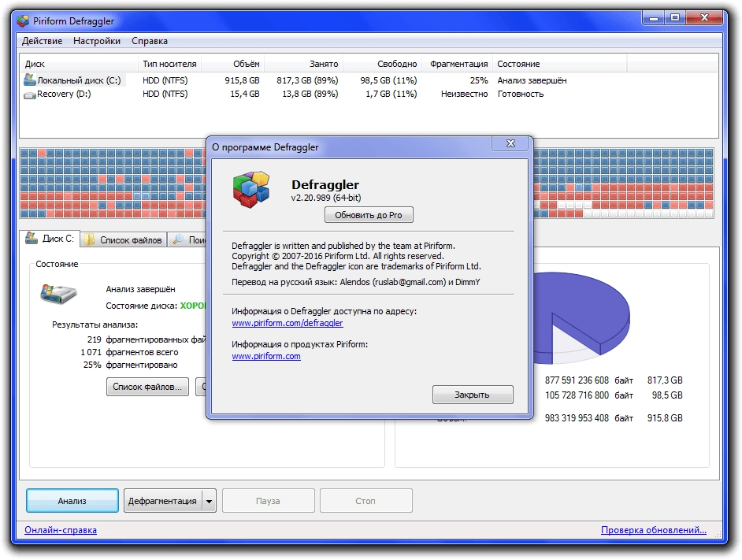
Task: Click the Анализ завершён status in drive list
Action: tap(532, 80)
